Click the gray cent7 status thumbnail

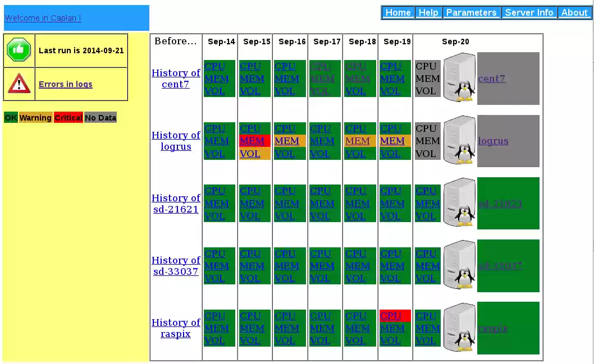tap(507, 79)
